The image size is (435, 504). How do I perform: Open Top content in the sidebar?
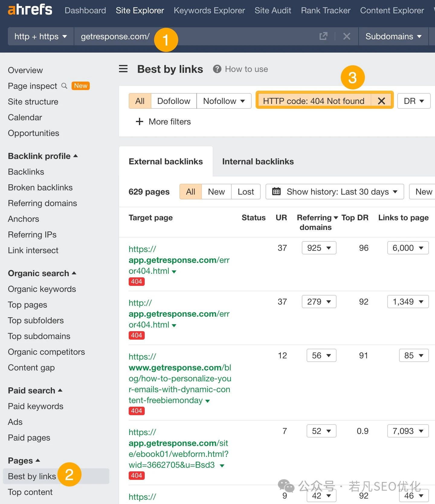coord(30,492)
